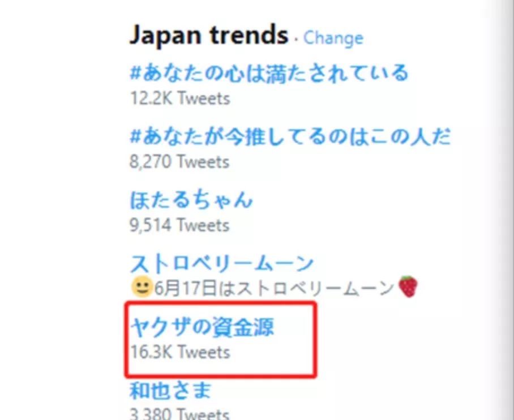Click the strawberry emoji icon
Viewport: 514px width, 420px height.
[x=408, y=286]
